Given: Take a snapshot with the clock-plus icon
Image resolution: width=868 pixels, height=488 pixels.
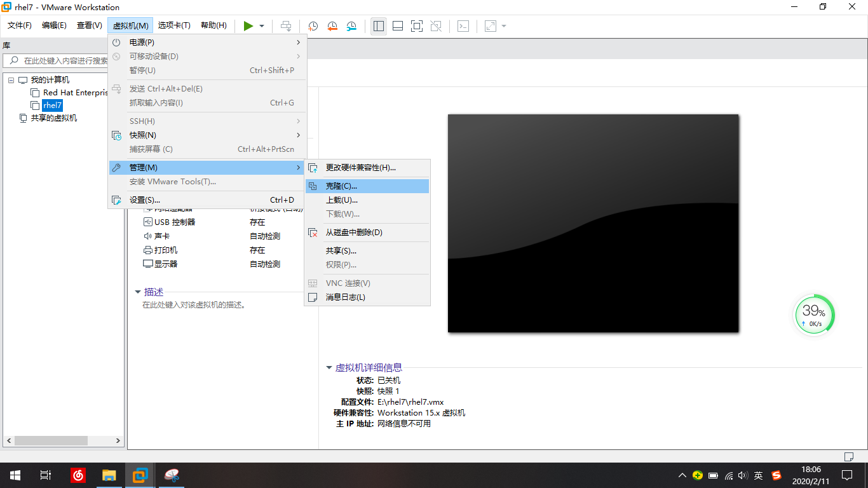Looking at the screenshot, I should pyautogui.click(x=313, y=26).
